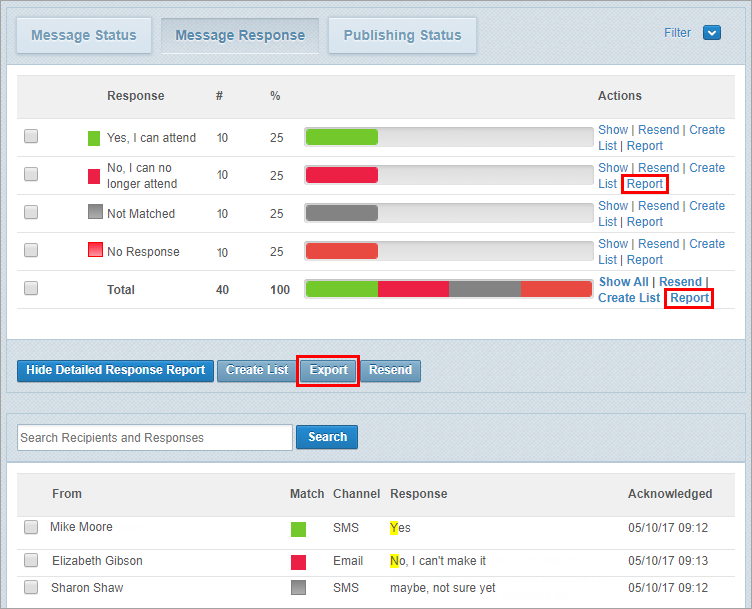Click the Elizabeth Gibson name

click(97, 561)
